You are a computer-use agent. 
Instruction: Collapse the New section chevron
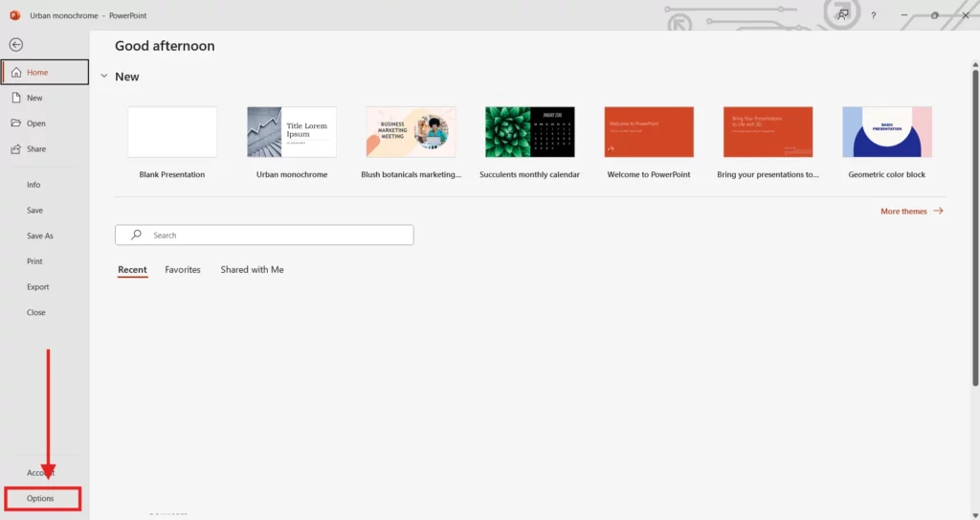[x=104, y=77]
